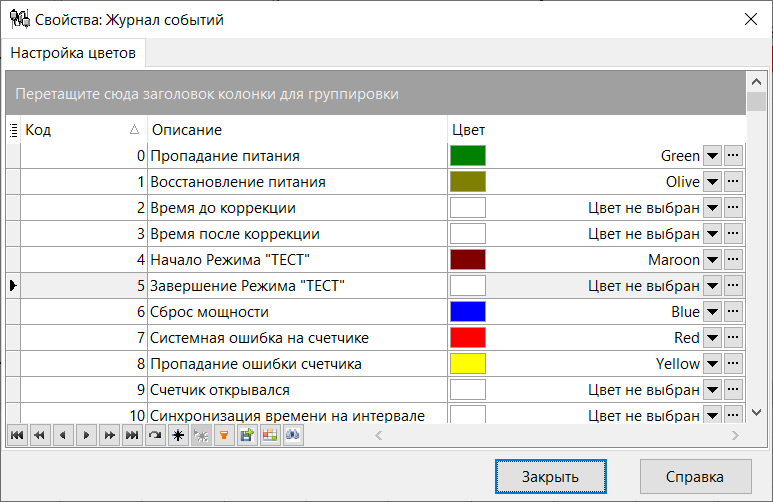Viewport: 773px width, 502px height.
Task: Click the black asterisk bookmark icon
Action: pos(178,435)
